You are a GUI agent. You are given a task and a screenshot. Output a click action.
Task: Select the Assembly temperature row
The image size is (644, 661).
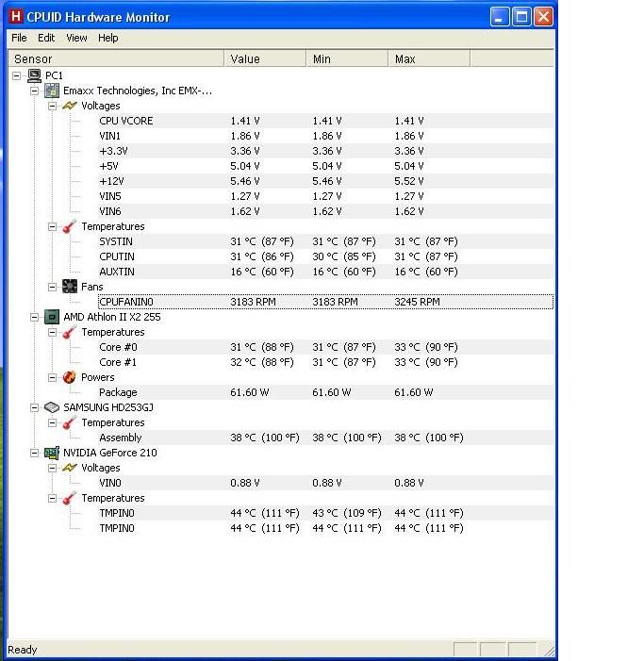point(325,438)
